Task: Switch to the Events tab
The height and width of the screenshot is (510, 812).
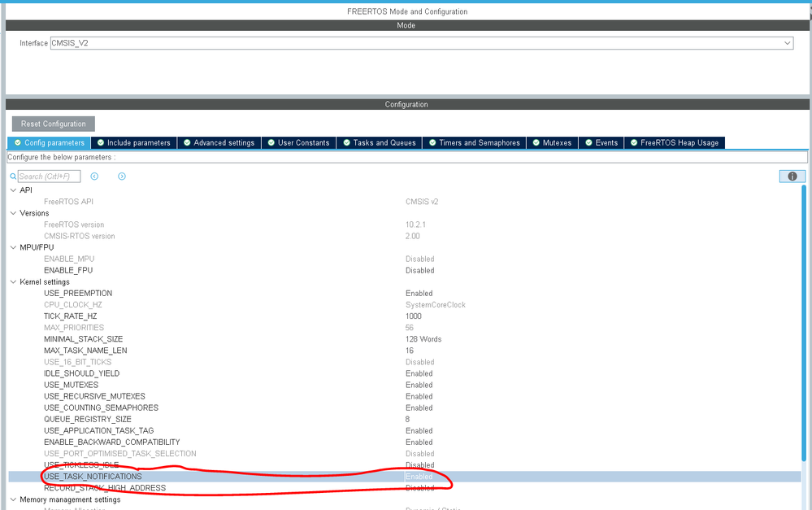Action: [601, 142]
